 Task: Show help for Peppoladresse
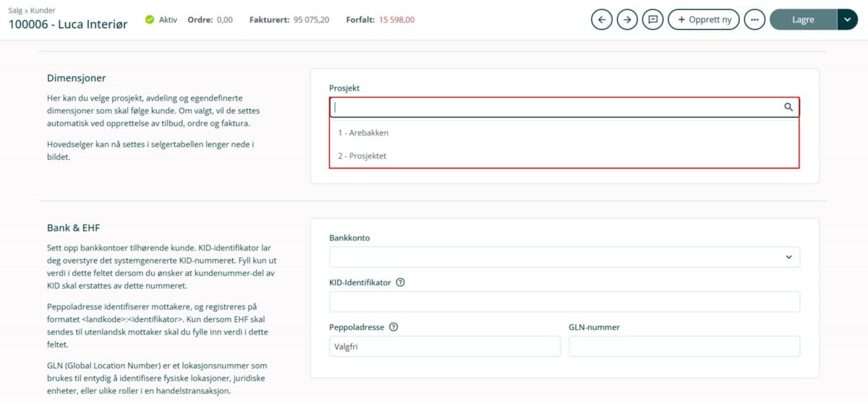tap(393, 327)
